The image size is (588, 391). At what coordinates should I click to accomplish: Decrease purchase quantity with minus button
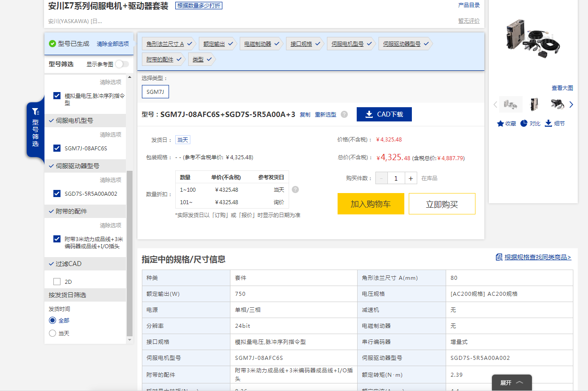381,178
